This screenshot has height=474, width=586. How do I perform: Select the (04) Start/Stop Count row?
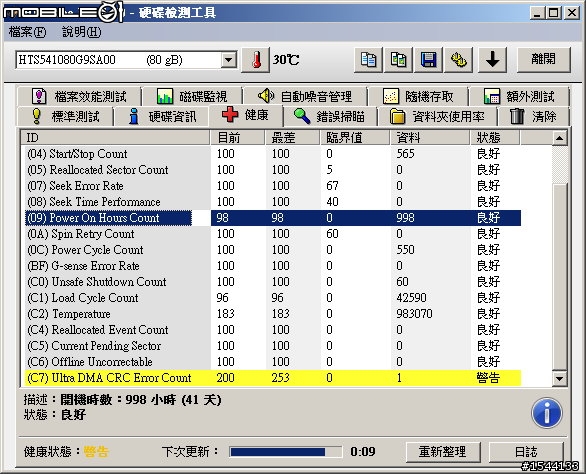click(273, 154)
